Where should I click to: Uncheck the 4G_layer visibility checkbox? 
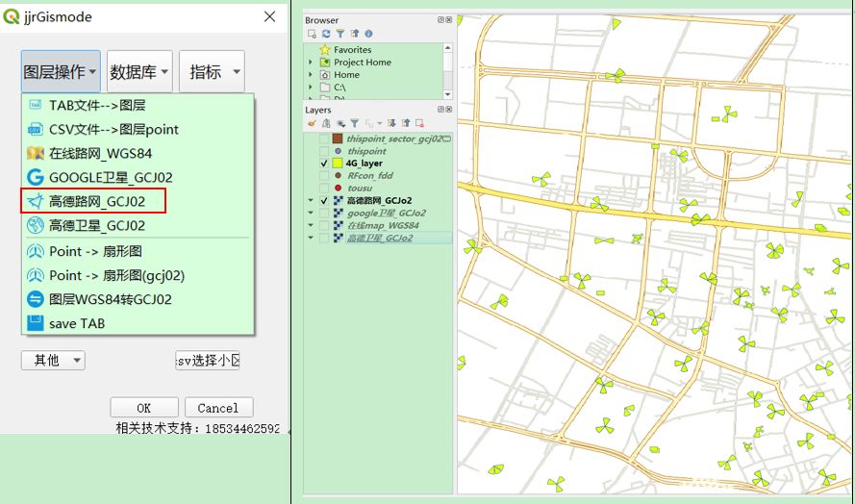(324, 164)
